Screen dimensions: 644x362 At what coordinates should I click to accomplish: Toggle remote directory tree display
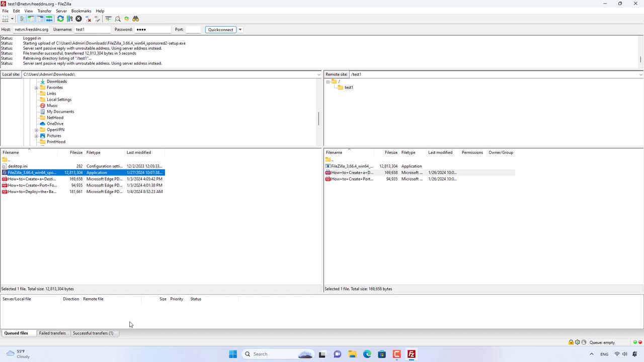[x=40, y=19]
